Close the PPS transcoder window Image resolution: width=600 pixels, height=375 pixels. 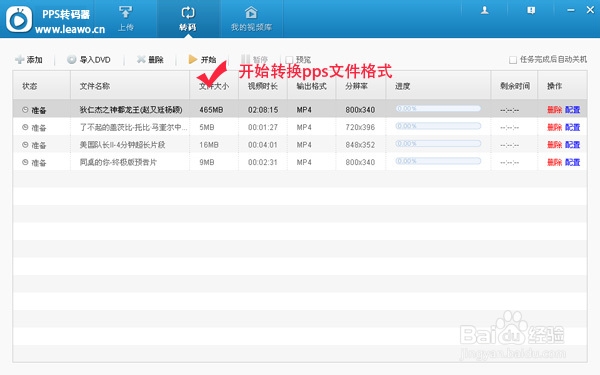pyautogui.click(x=590, y=10)
